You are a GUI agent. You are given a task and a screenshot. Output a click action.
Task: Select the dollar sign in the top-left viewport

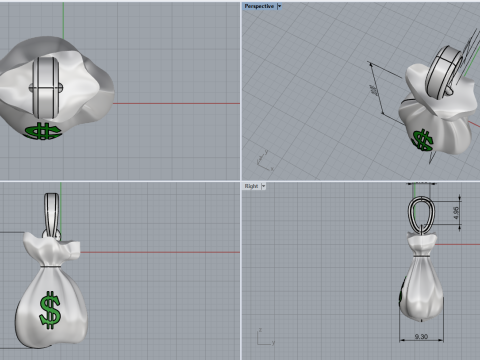[x=43, y=131]
